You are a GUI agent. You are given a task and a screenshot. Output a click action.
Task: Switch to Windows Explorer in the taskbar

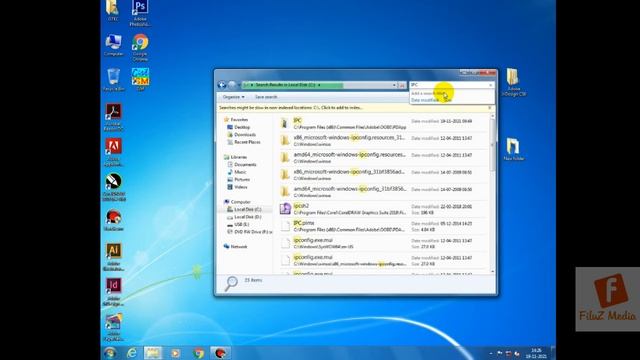click(x=153, y=353)
